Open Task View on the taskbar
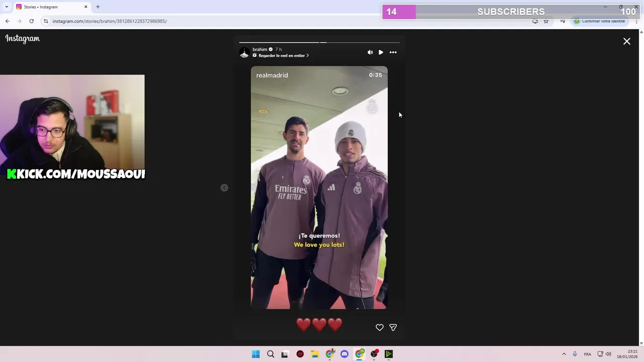The height and width of the screenshot is (362, 644). [285, 354]
